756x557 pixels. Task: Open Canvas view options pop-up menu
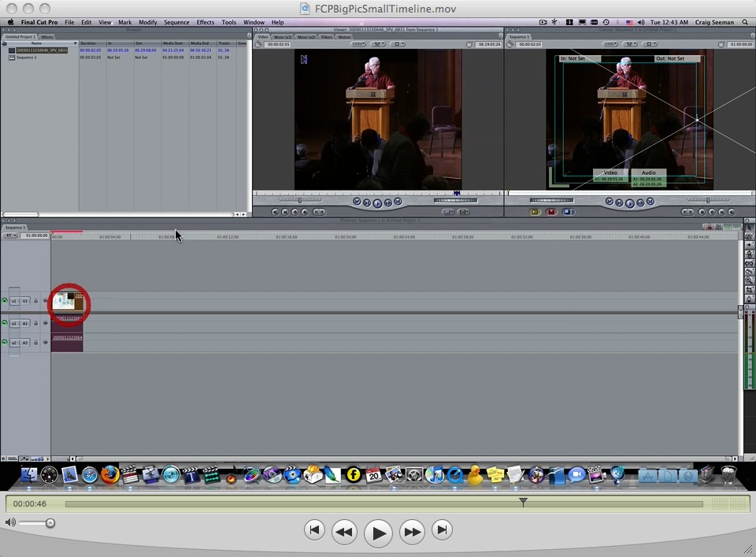650,44
